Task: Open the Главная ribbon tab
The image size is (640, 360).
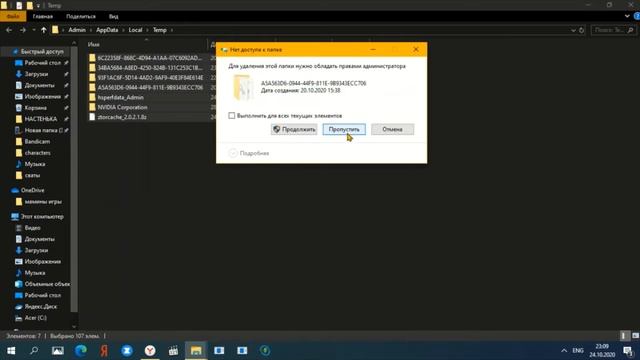Action: tap(43, 16)
